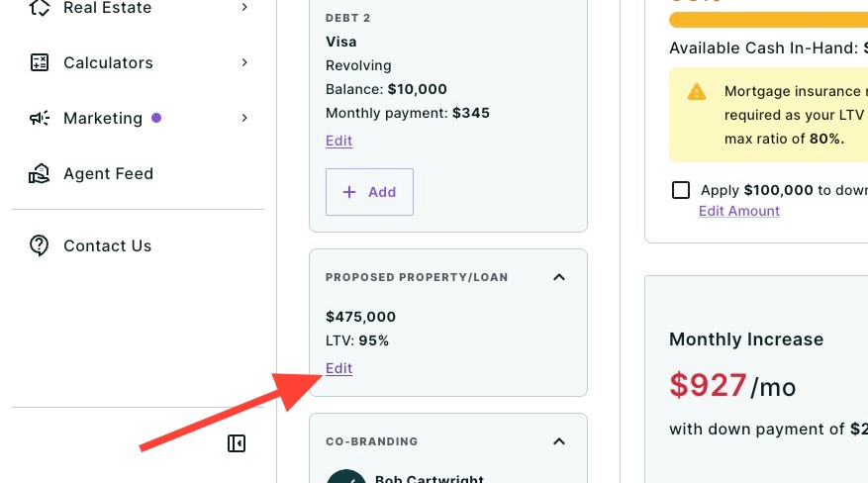
Task: Open the Contact Us menu item
Action: pos(108,245)
